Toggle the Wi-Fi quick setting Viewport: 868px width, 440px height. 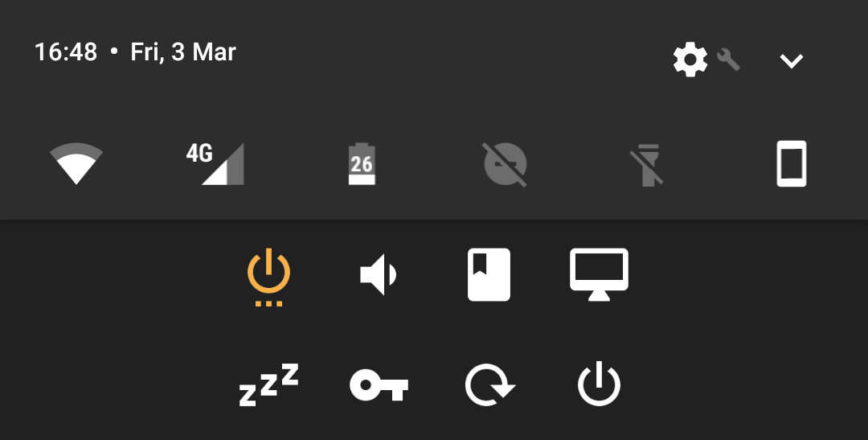(x=76, y=163)
